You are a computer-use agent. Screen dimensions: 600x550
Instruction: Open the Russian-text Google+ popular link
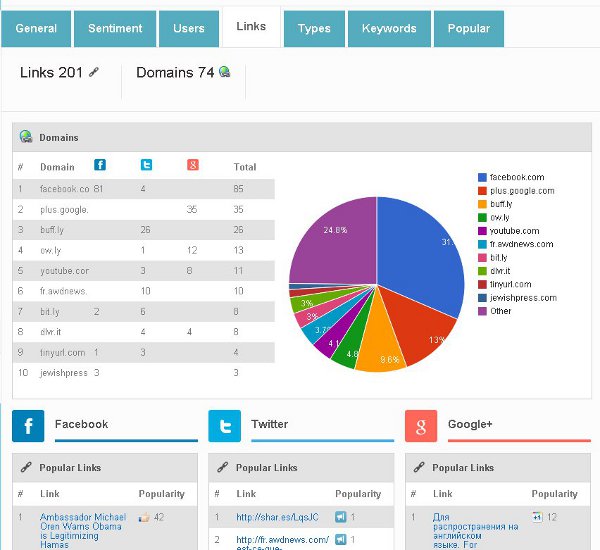(x=475, y=531)
